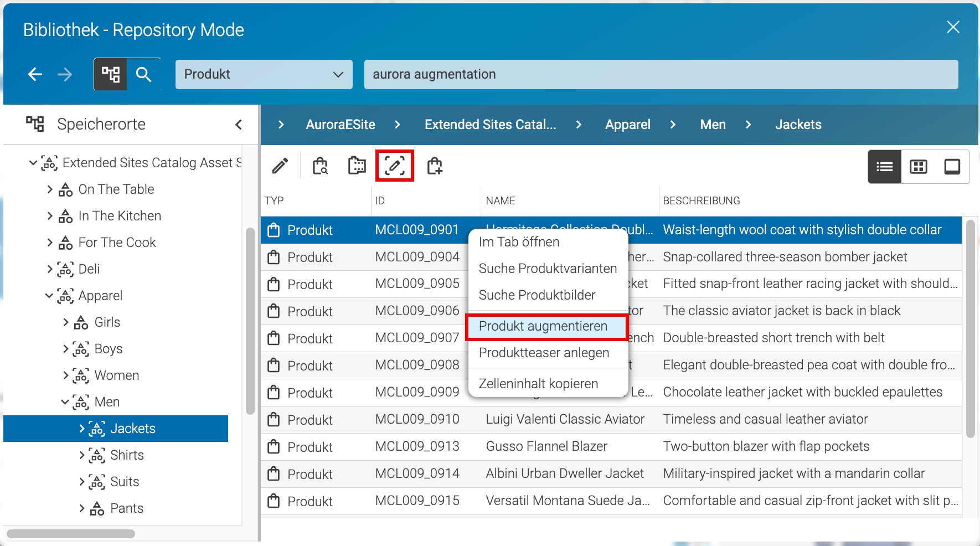Click the search product variants clipboard icon

click(x=320, y=166)
